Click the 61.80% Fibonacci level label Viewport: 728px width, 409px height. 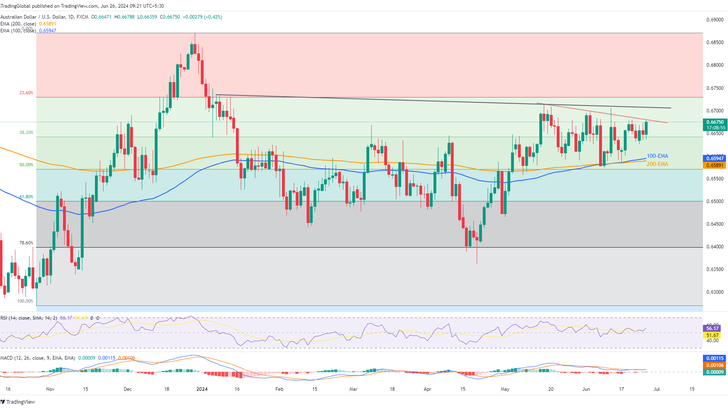click(x=26, y=197)
